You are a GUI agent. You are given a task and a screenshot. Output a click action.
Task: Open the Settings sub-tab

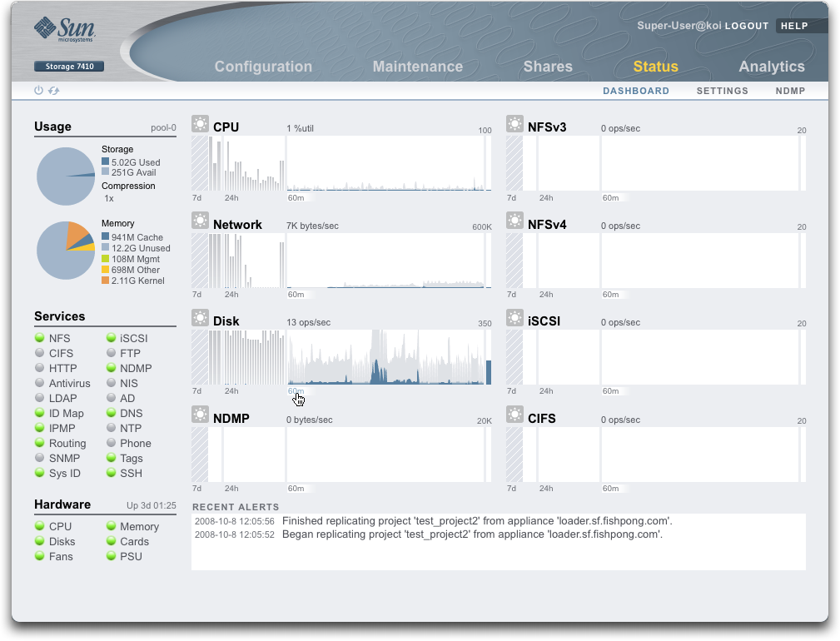(722, 91)
